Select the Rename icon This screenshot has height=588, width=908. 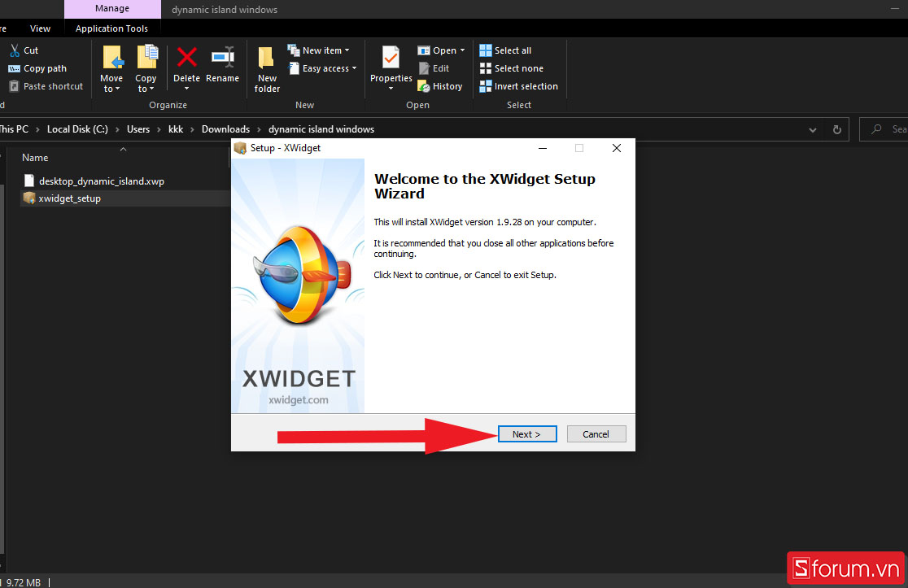point(222,57)
